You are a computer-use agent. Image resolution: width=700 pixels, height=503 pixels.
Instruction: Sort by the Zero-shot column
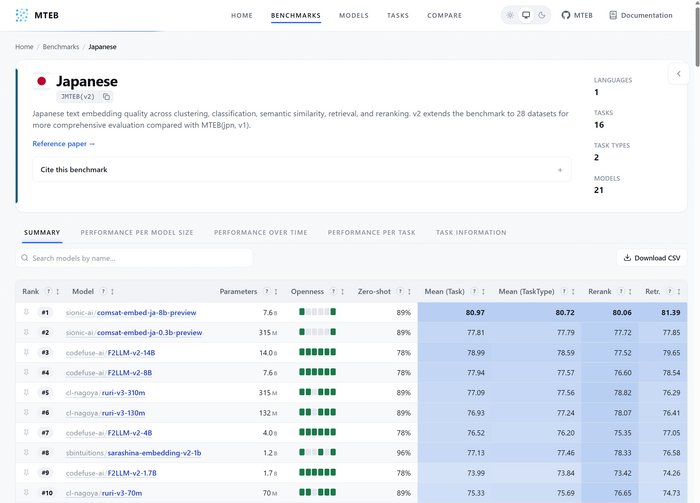(409, 291)
